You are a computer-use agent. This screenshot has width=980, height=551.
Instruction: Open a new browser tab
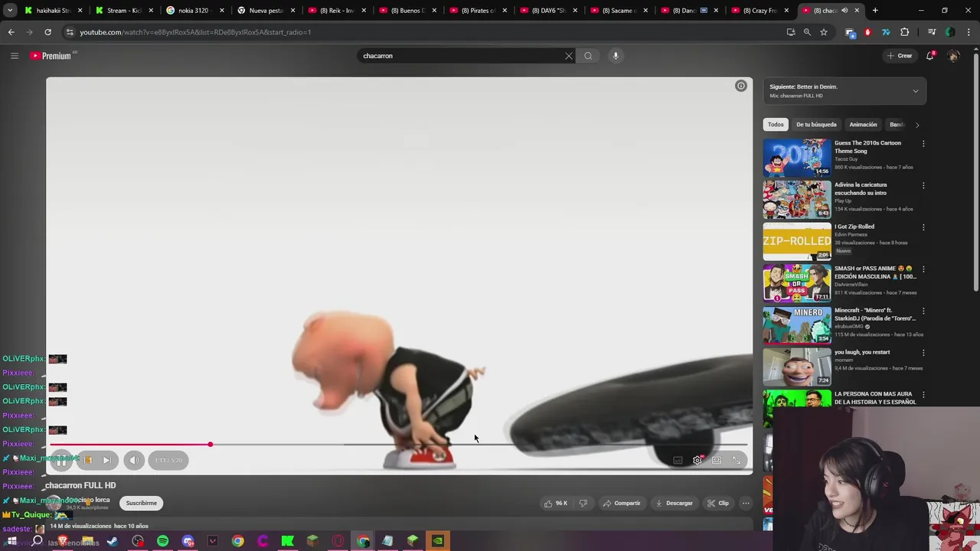point(875,11)
